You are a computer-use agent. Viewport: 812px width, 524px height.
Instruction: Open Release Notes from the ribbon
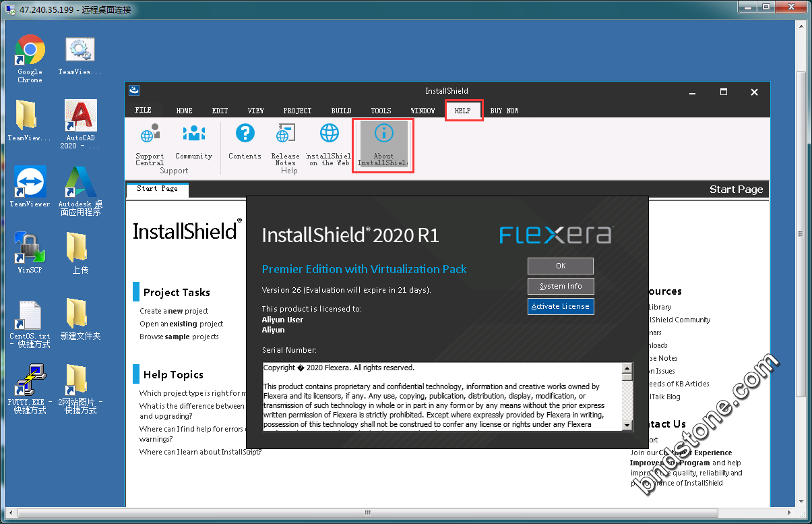coord(285,143)
